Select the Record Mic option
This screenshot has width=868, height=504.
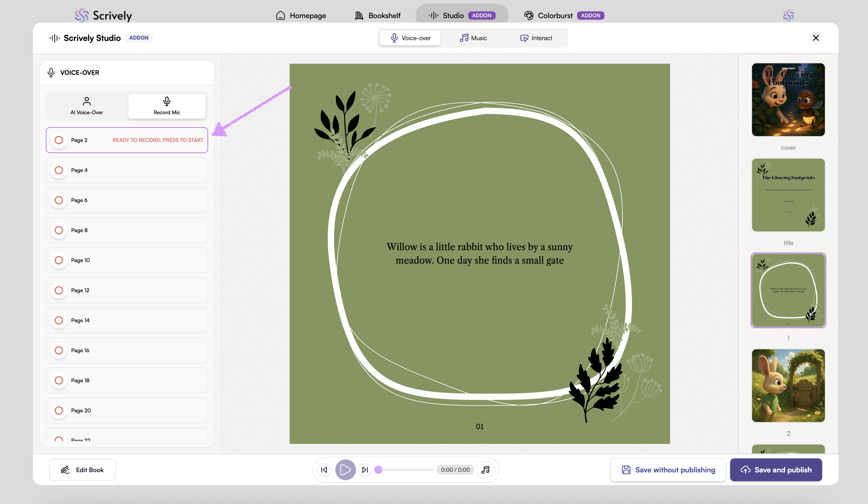(x=167, y=106)
